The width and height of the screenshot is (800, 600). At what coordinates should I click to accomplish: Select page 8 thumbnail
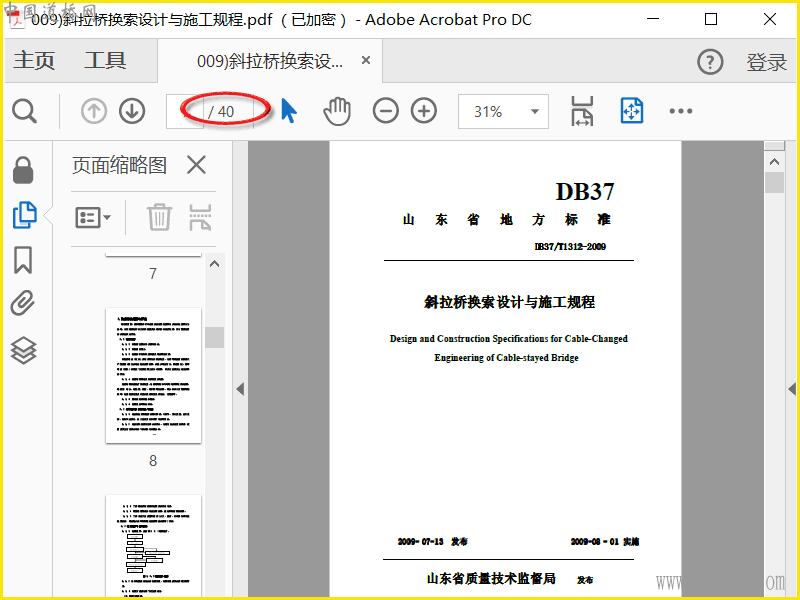click(153, 376)
